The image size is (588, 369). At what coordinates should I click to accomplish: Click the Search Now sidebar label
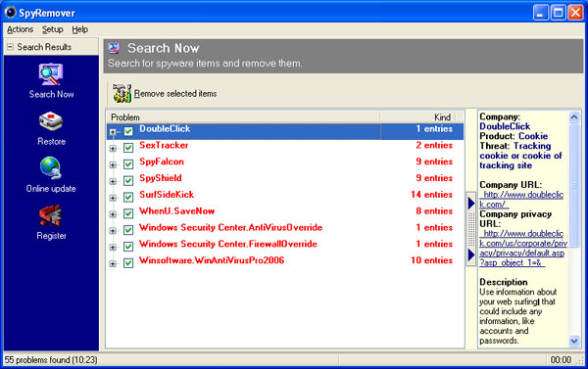(51, 94)
